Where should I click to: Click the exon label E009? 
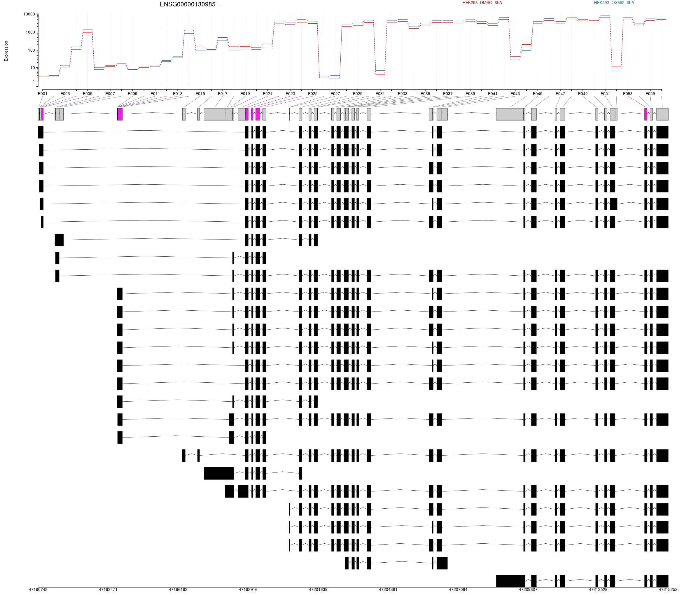133,94
